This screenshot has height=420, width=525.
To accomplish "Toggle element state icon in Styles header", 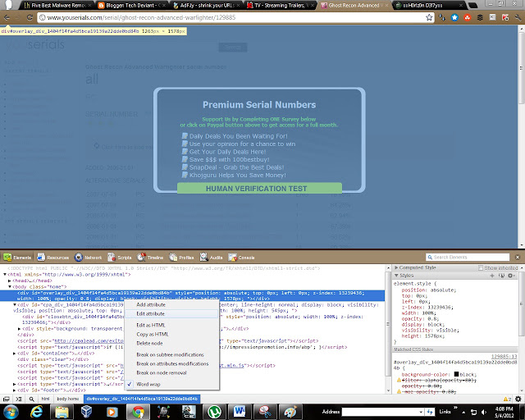I will 501,276.
